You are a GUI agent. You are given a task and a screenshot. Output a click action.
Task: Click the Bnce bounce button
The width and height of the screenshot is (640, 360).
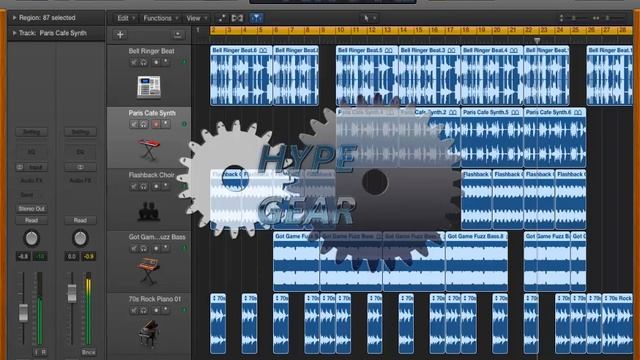pyautogui.click(x=88, y=352)
